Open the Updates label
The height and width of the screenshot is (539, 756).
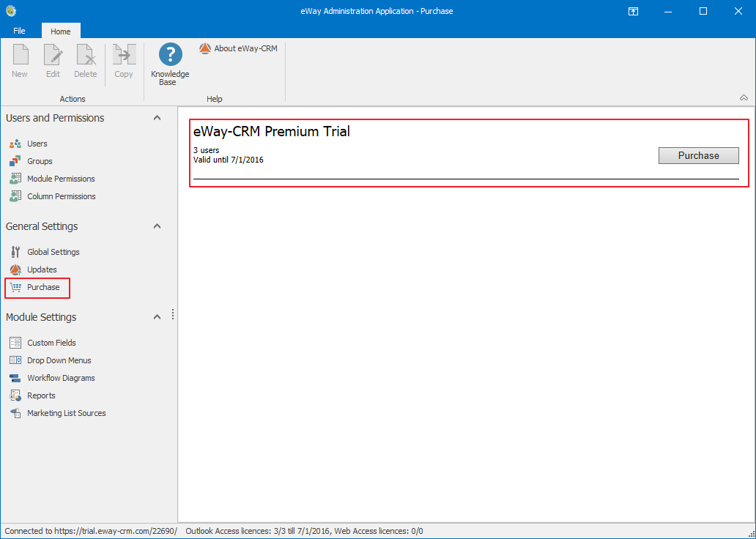(x=42, y=269)
